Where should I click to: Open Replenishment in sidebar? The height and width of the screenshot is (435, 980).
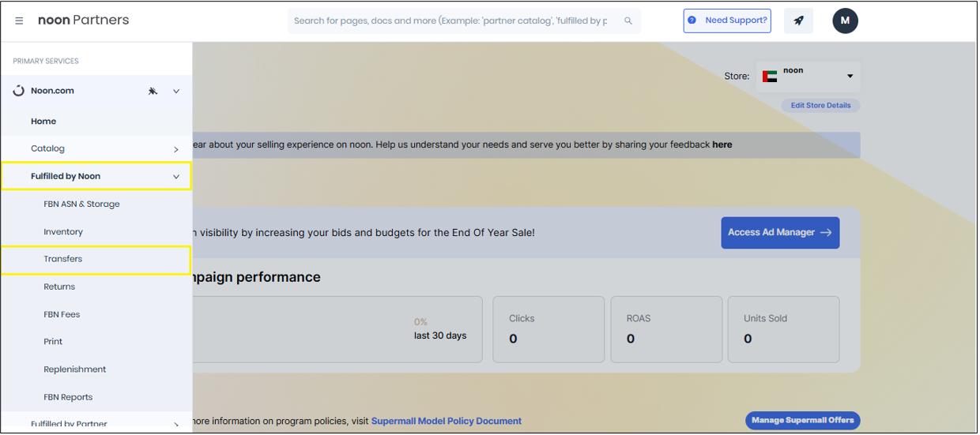[75, 369]
